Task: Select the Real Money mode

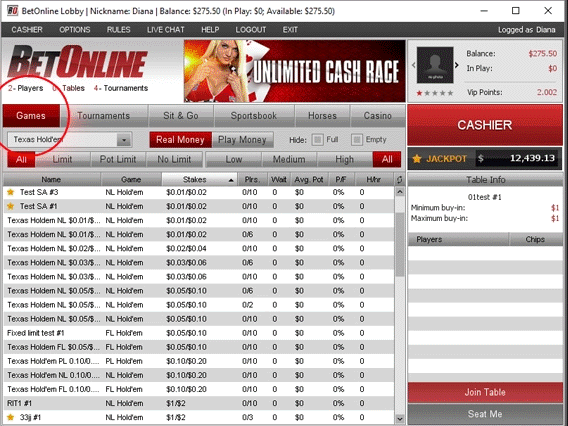Action: pyautogui.click(x=180, y=140)
